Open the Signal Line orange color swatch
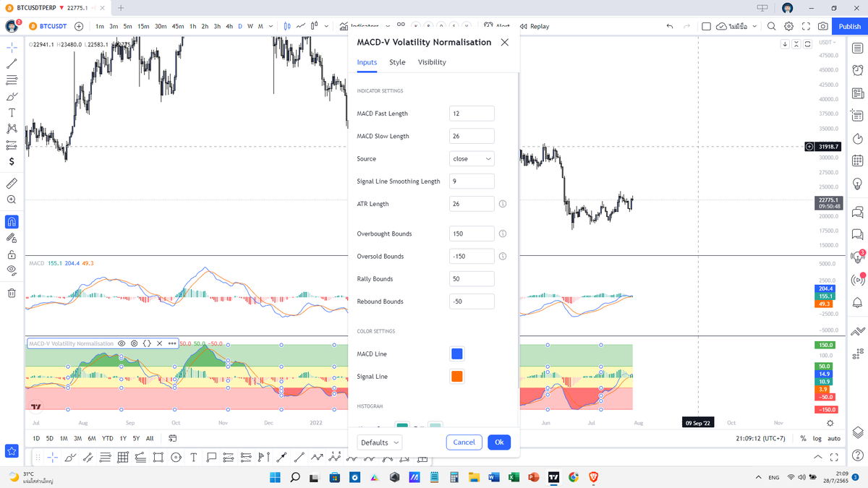Screen dimensions: 868x488 457,376
